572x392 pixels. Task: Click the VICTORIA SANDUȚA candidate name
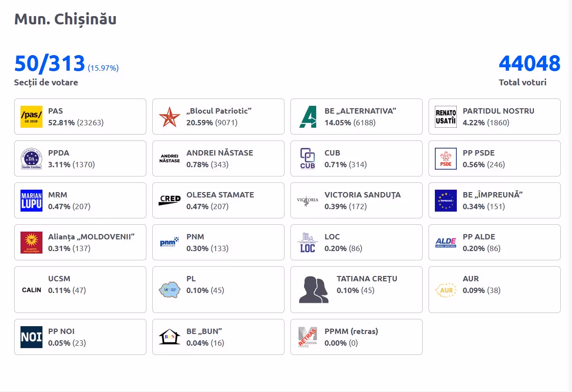pos(363,195)
